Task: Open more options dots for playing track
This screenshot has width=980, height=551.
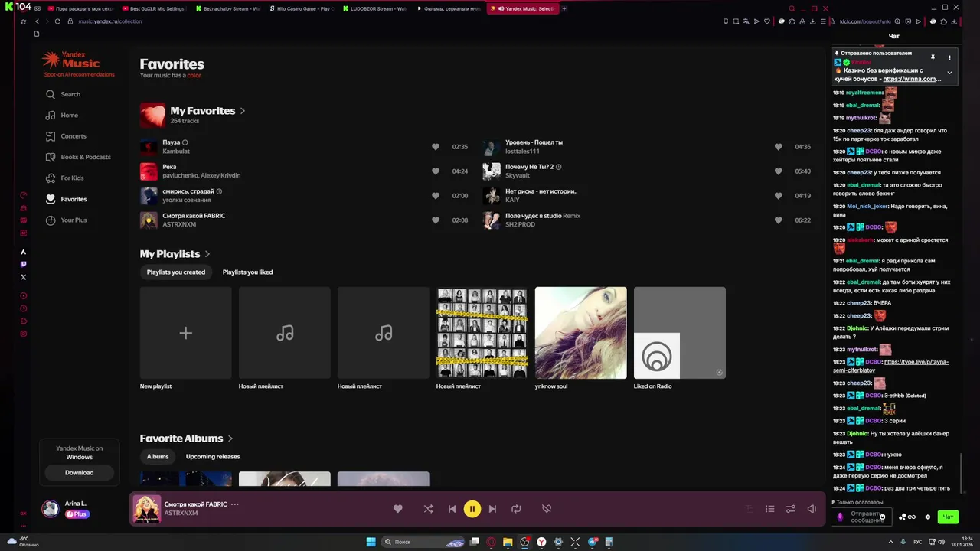Action: point(235,504)
